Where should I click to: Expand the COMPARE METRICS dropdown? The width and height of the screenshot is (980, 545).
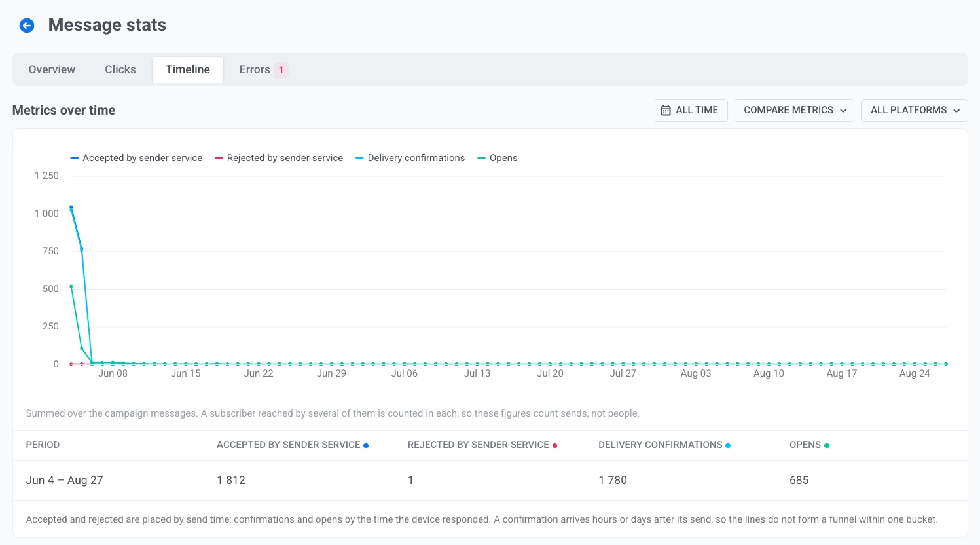(x=794, y=110)
